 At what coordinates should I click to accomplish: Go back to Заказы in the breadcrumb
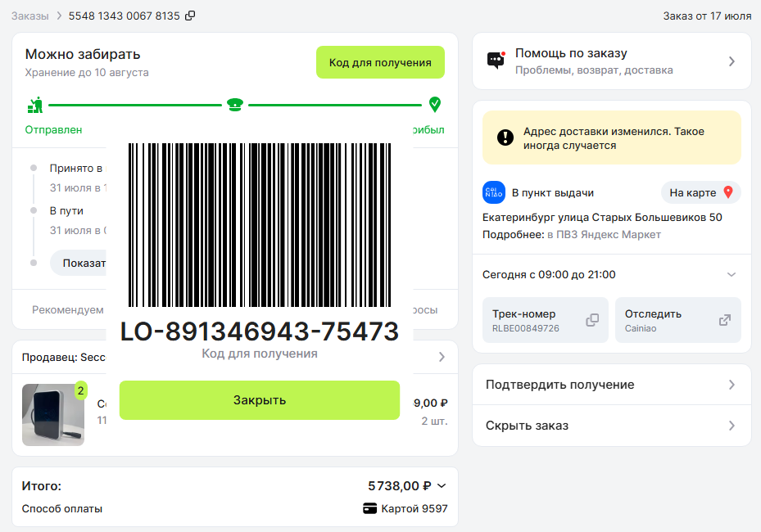(30, 16)
